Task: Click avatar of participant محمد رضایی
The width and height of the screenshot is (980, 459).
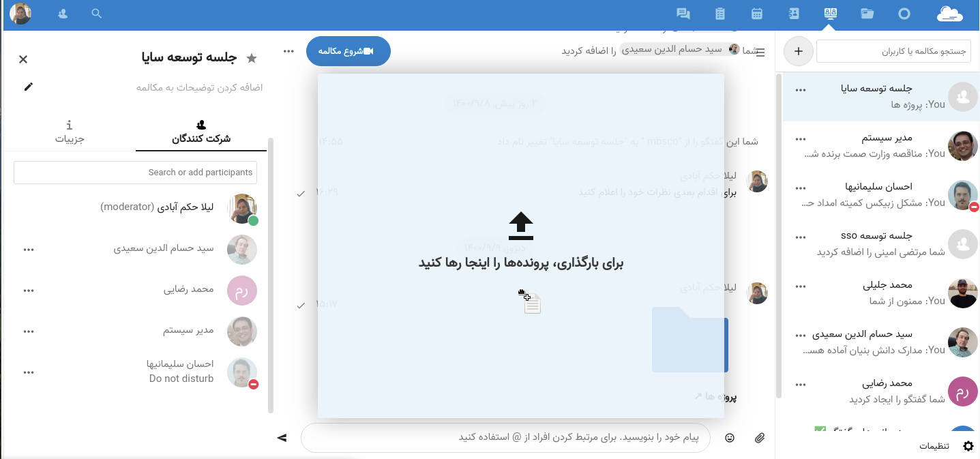Action: (x=242, y=291)
